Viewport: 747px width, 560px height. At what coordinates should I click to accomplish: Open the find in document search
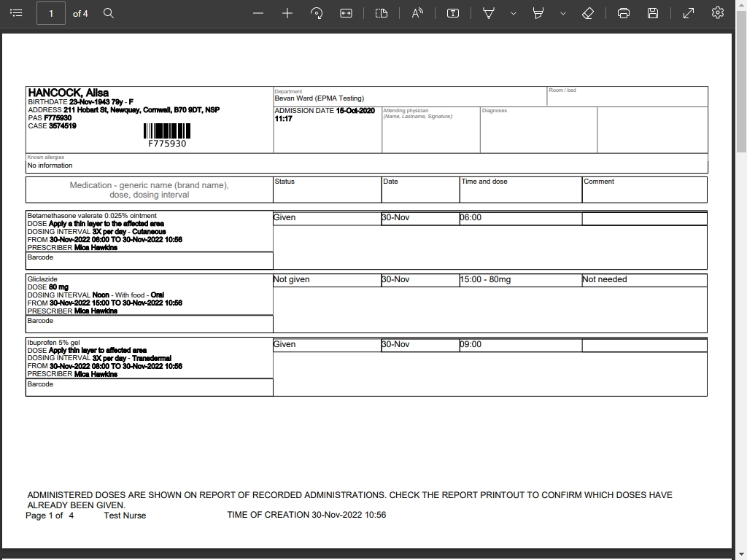109,13
